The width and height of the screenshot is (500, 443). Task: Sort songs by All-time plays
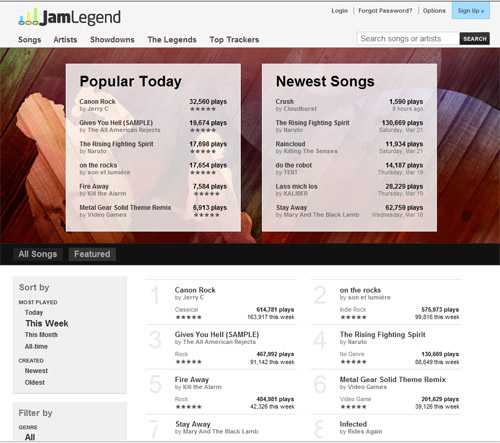click(36, 346)
